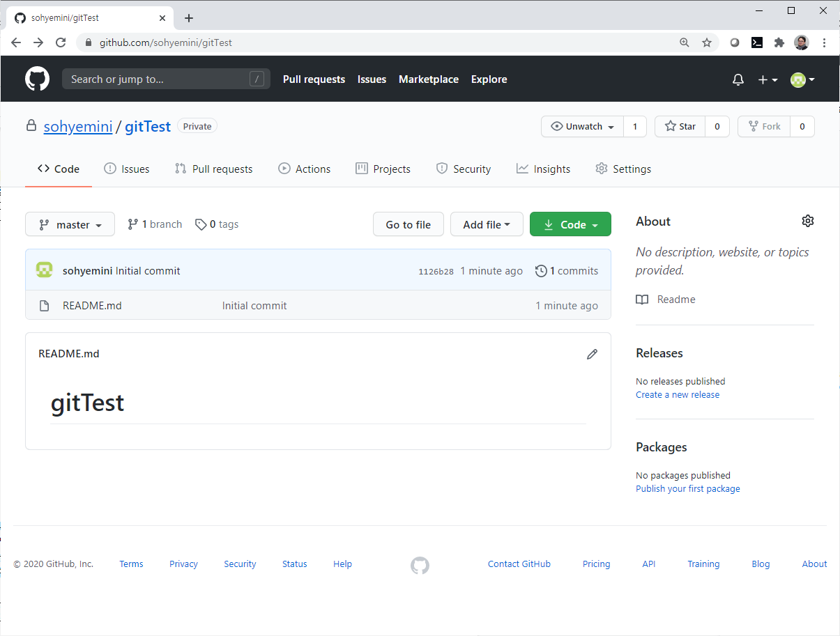The height and width of the screenshot is (636, 840).
Task: Open the gitTest repository name link
Action: click(148, 127)
